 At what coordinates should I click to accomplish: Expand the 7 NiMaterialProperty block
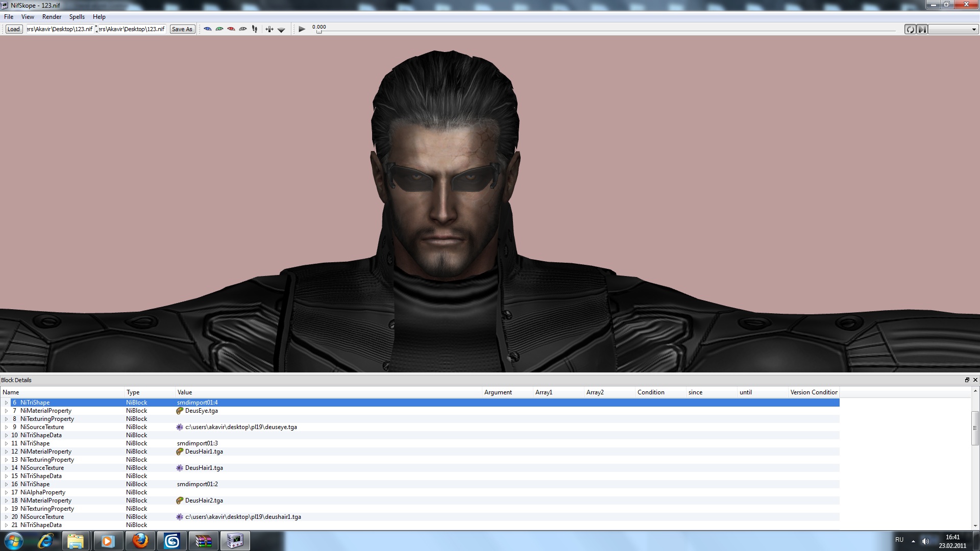click(6, 411)
